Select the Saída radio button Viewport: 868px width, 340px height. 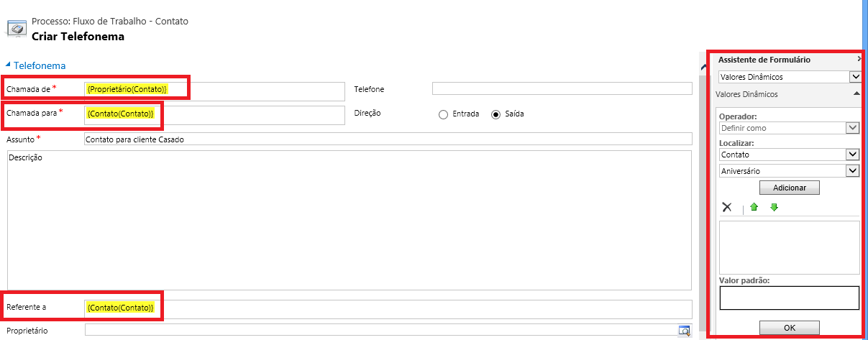point(495,114)
